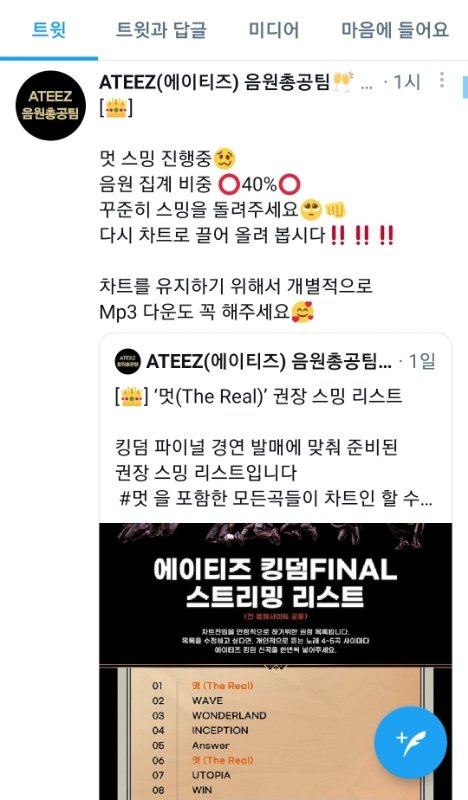The width and height of the screenshot is (468, 800).
Task: Tap the small avatar in quoted tweet
Action: point(128,362)
